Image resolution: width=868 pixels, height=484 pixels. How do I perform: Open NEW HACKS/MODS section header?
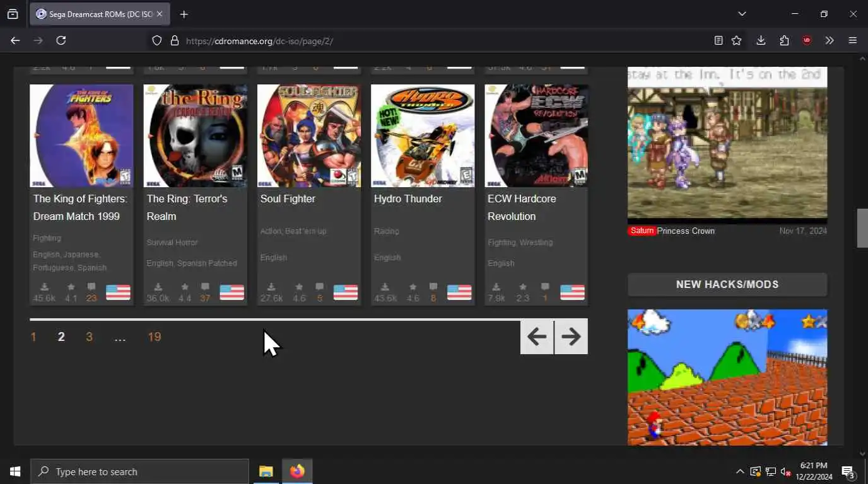pyautogui.click(x=727, y=284)
